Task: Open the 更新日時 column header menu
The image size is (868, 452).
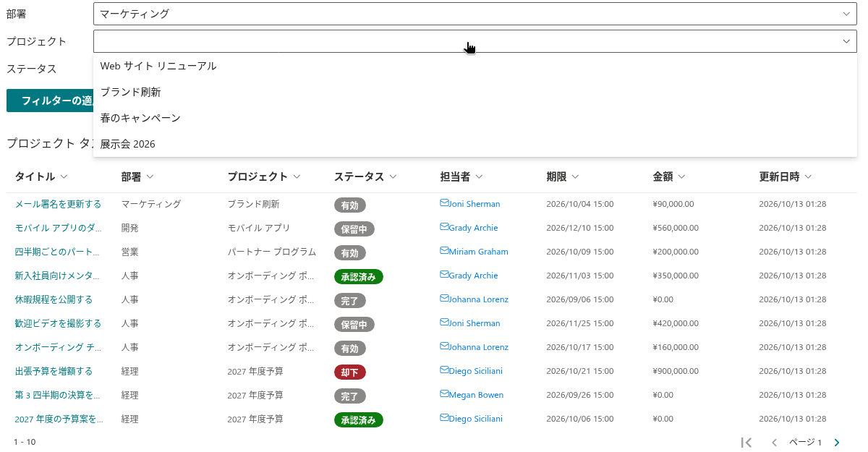Action: coord(808,176)
